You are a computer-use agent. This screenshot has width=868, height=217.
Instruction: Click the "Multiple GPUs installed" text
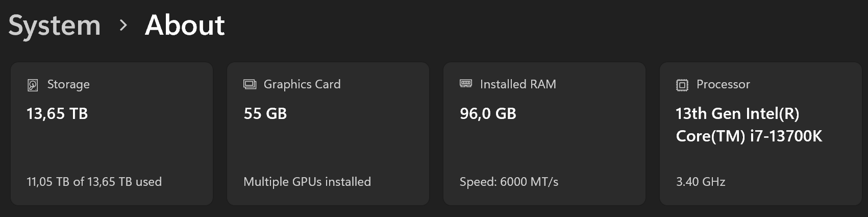tap(307, 182)
